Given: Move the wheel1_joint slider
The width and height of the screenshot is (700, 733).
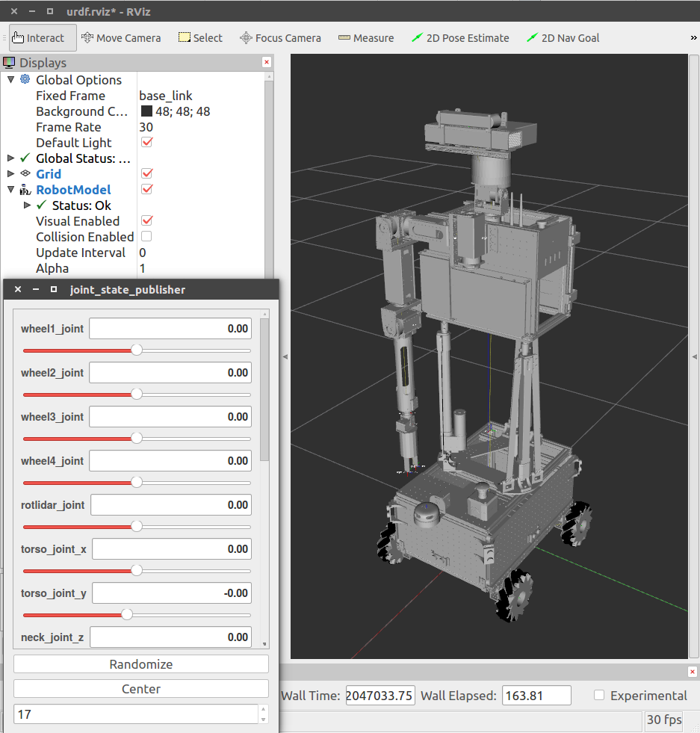Looking at the screenshot, I should click(135, 350).
